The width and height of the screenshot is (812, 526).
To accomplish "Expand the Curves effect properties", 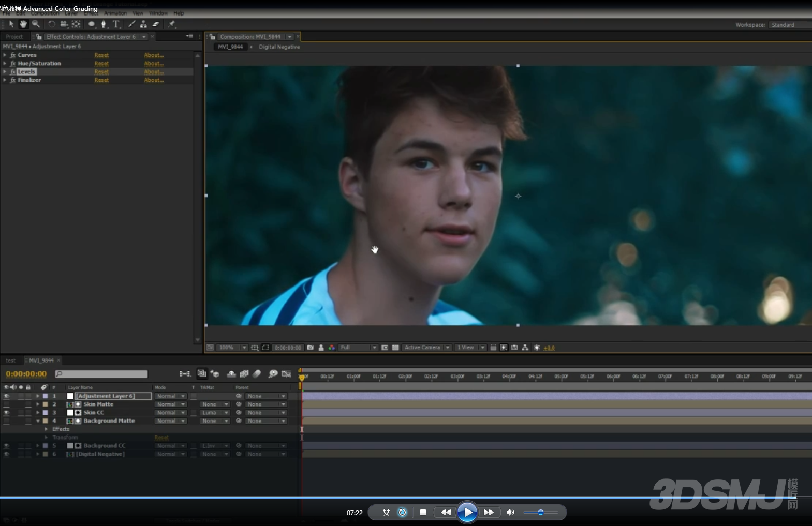I will click(x=5, y=55).
